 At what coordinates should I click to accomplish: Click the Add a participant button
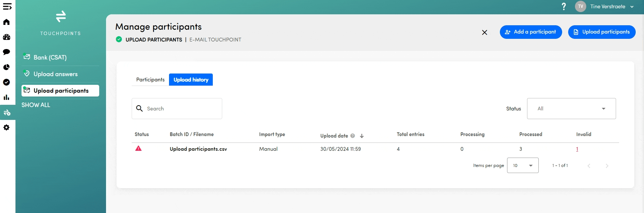pos(531,32)
